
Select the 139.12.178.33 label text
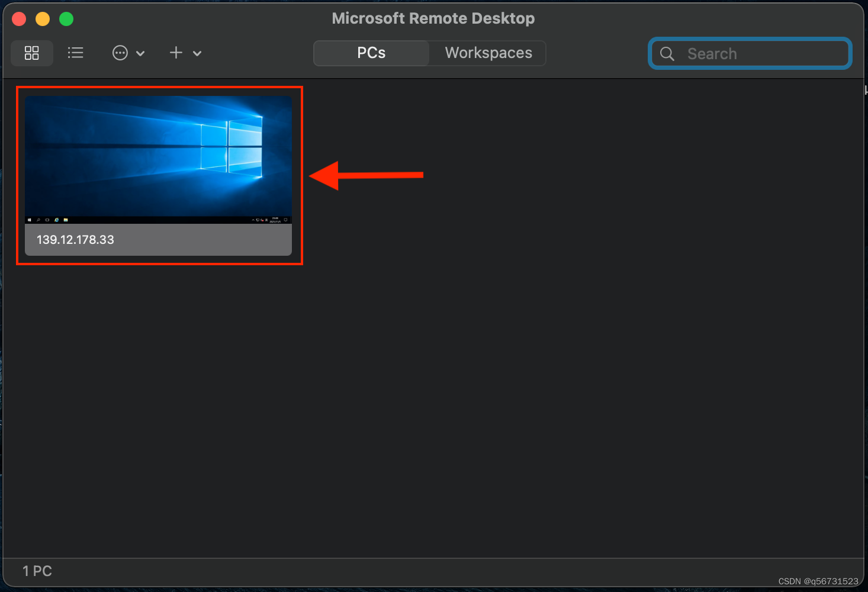[75, 240]
